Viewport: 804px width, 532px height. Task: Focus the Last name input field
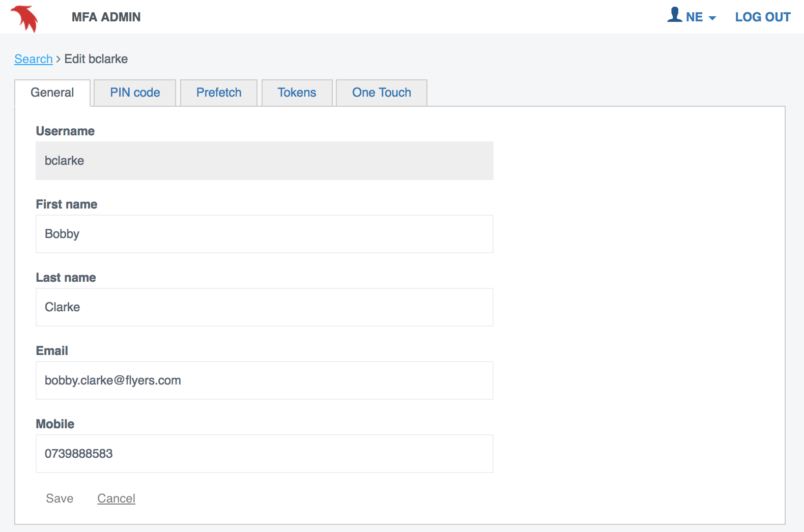click(x=265, y=307)
